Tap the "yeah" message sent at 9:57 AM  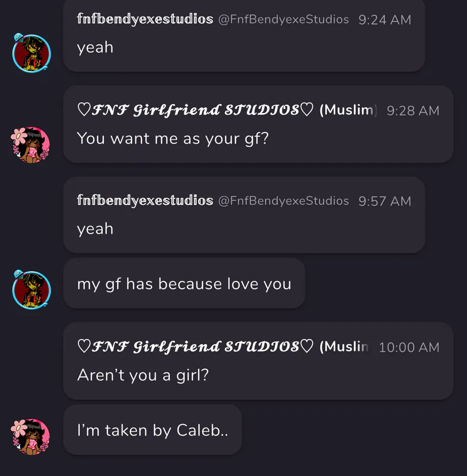pos(95,229)
